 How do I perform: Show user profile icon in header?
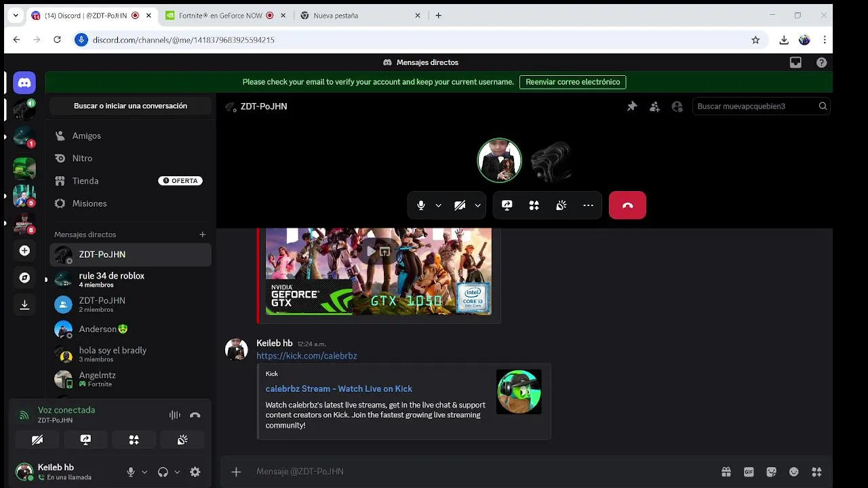click(677, 106)
